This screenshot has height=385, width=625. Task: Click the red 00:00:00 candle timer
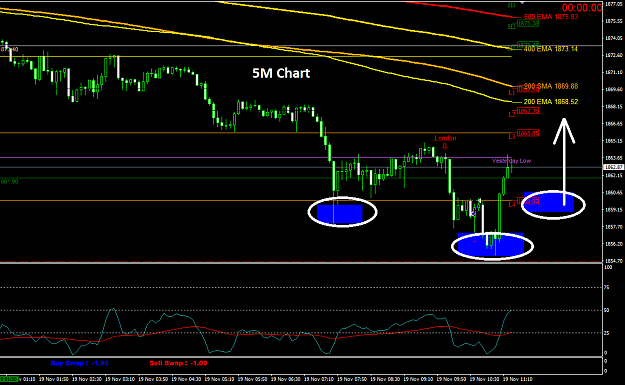[582, 8]
